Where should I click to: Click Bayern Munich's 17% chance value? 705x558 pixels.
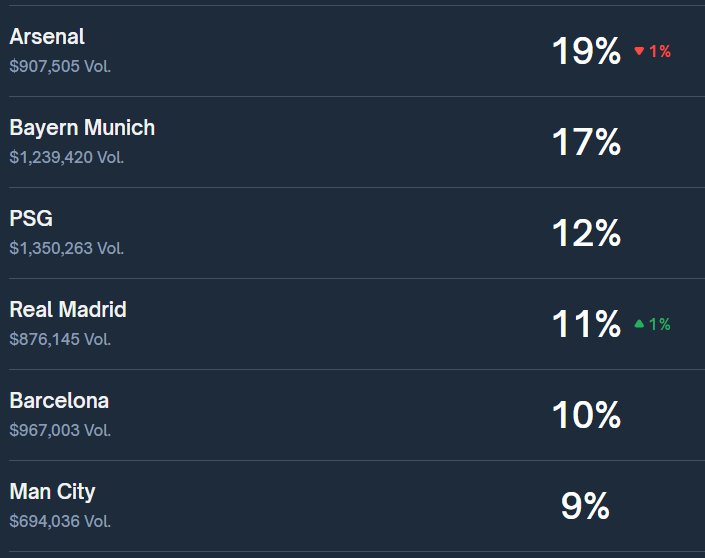pyautogui.click(x=586, y=142)
